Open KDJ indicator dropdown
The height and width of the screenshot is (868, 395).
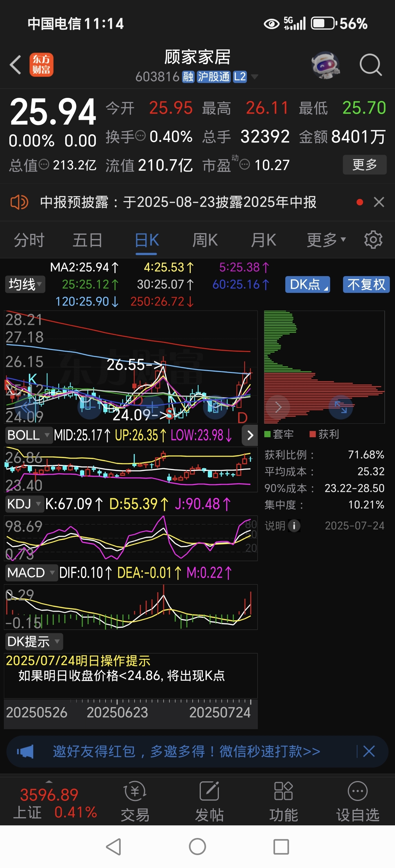24,504
